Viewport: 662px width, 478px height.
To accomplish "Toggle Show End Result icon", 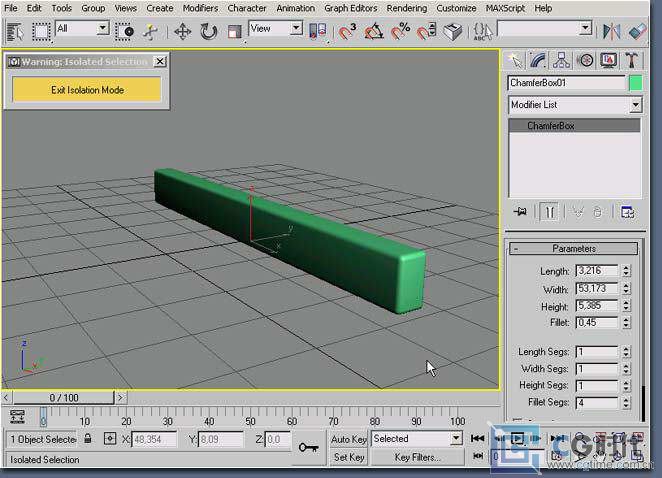I will tap(549, 212).
